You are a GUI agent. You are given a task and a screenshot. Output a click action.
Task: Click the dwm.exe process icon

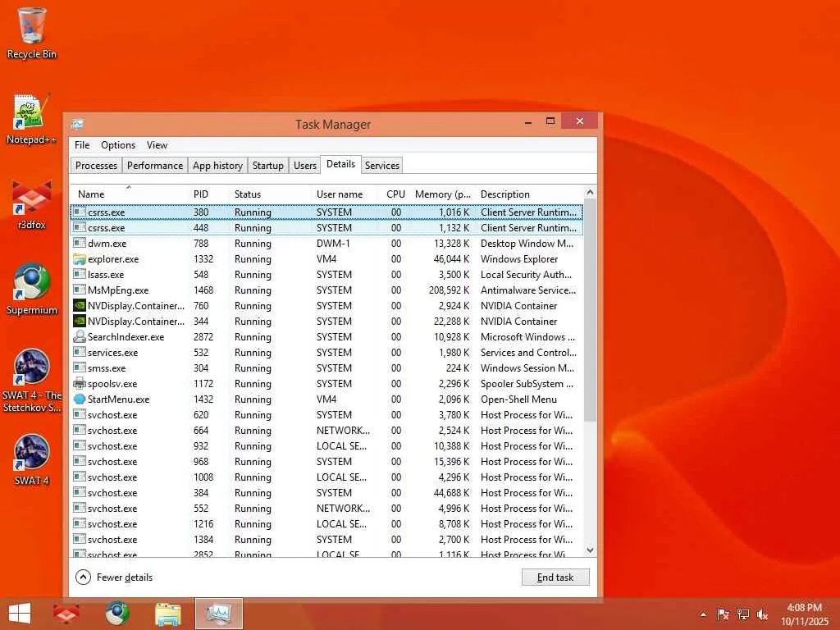coord(80,243)
